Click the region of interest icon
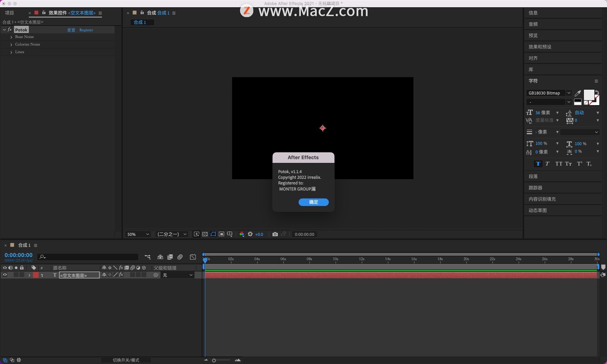 221,234
